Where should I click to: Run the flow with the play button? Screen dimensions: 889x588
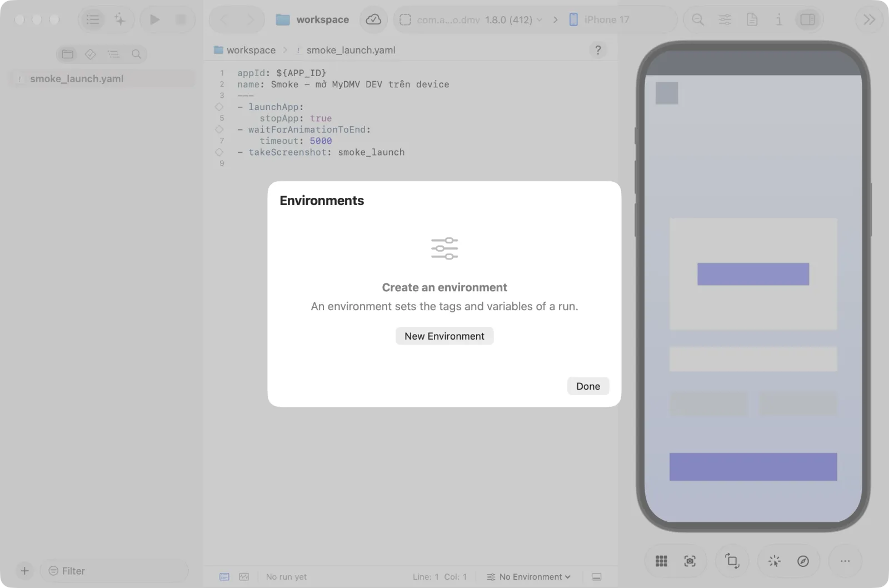(x=154, y=19)
